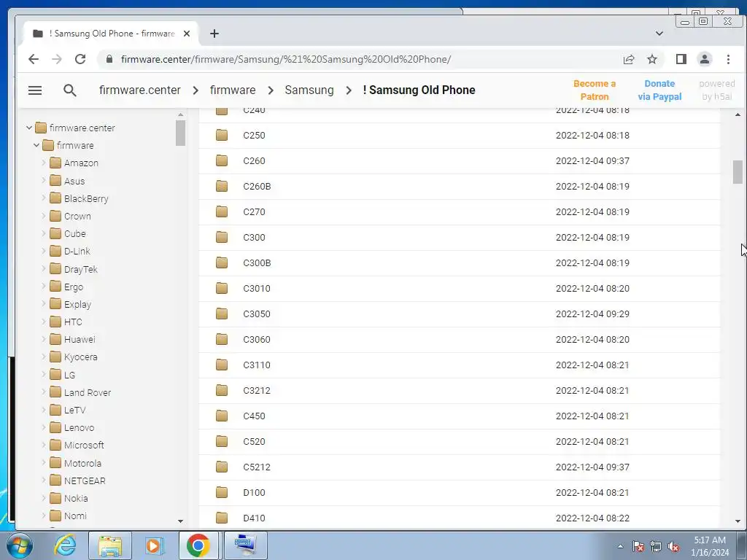
Task: Open Windows Media Player taskbar icon
Action: (x=154, y=545)
